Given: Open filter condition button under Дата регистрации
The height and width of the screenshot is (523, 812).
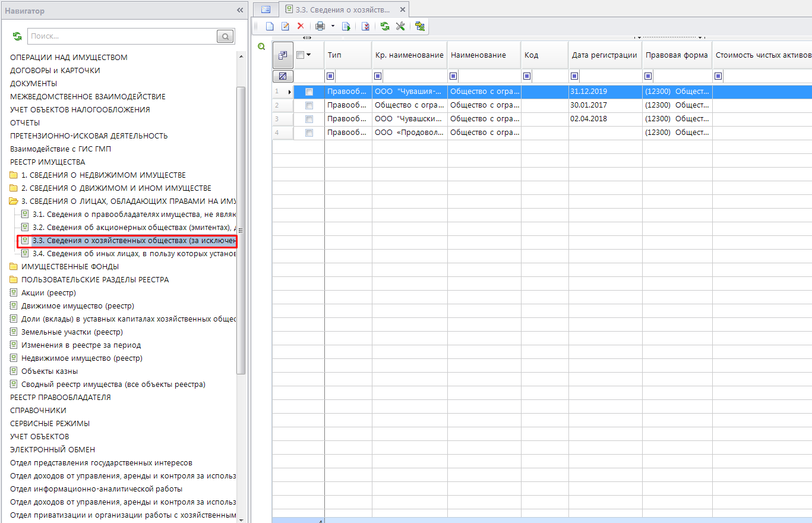Looking at the screenshot, I should point(575,76).
